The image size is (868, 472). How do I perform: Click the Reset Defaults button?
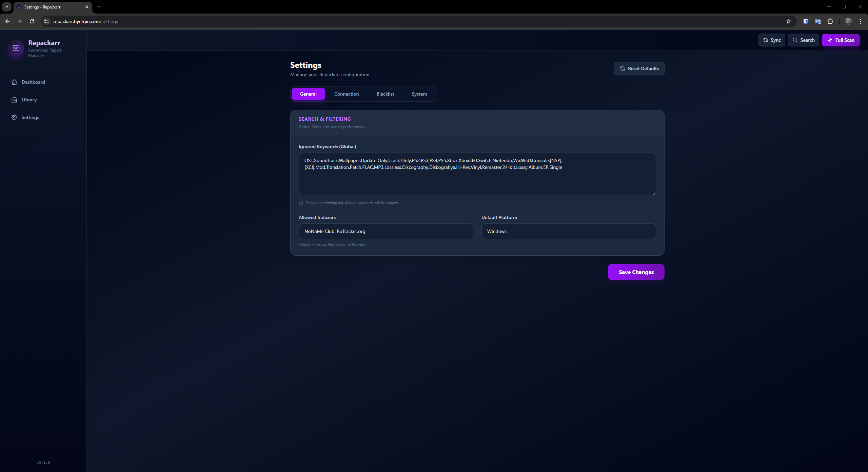(639, 68)
